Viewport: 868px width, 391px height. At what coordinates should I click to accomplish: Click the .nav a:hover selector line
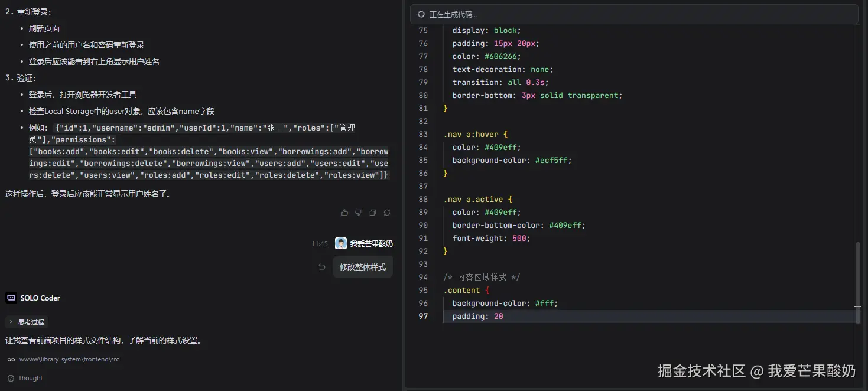pyautogui.click(x=475, y=135)
